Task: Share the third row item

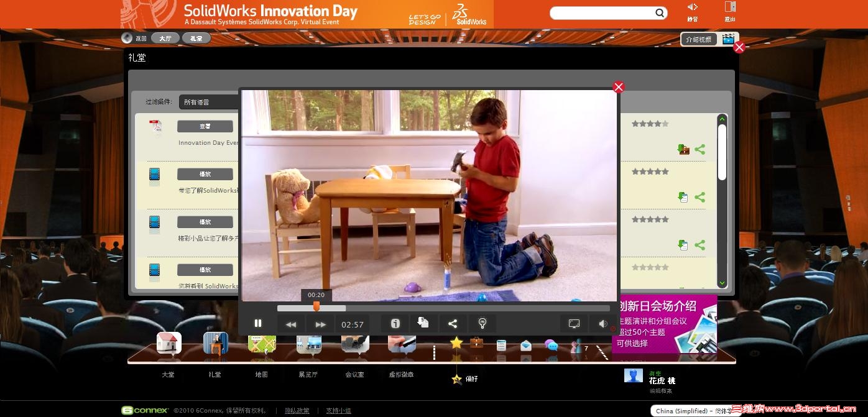Action: [700, 245]
